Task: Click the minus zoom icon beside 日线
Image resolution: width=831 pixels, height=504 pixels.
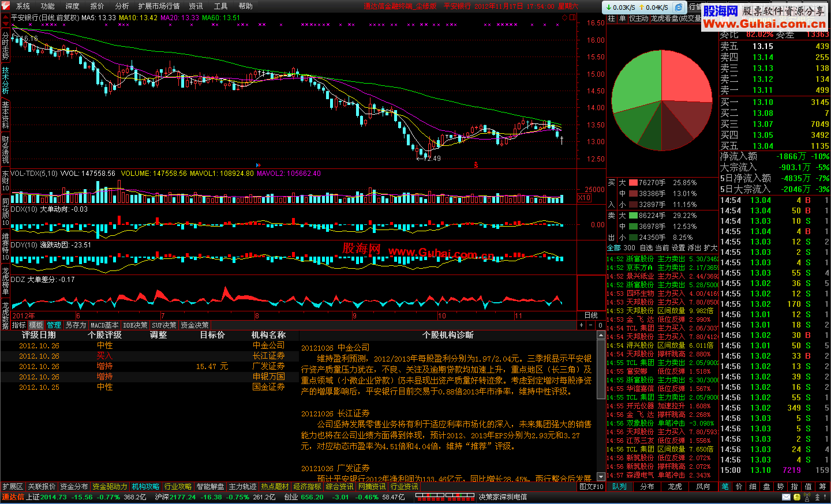Action: point(592,325)
